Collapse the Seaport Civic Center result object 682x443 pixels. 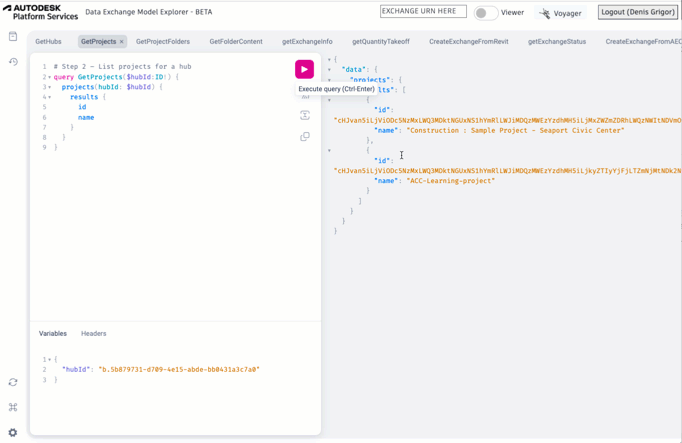(x=329, y=100)
